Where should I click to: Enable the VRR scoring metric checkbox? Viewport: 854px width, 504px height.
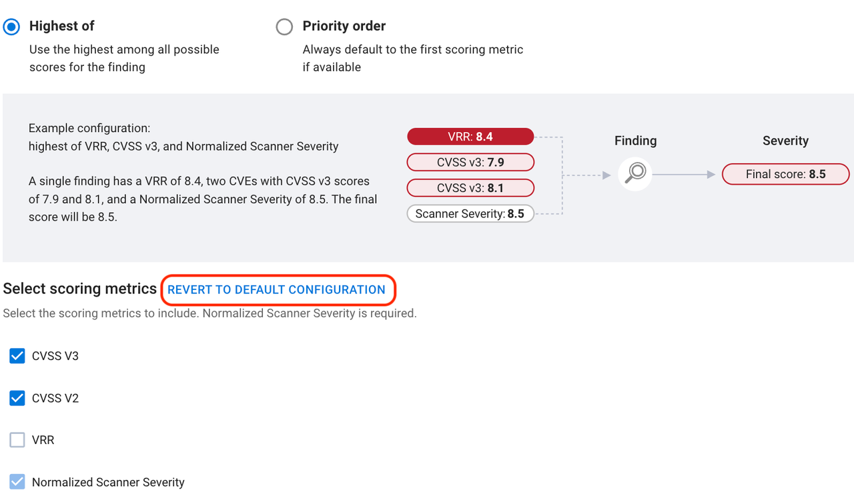coord(17,440)
